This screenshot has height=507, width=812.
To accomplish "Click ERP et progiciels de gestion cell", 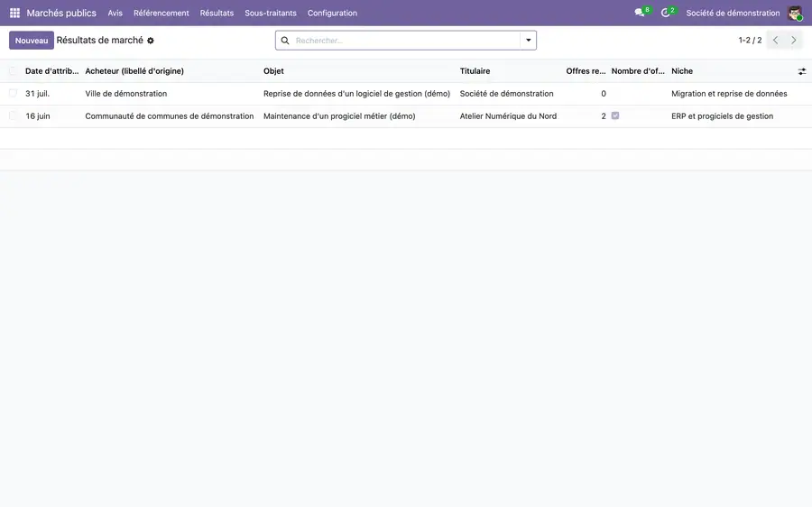I will pyautogui.click(x=723, y=116).
